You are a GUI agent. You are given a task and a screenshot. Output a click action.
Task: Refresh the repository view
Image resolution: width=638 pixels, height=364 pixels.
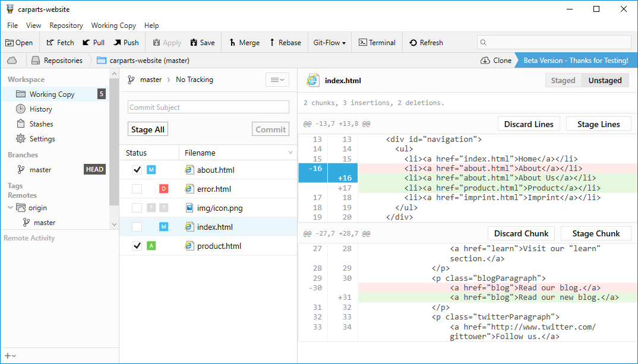click(427, 42)
